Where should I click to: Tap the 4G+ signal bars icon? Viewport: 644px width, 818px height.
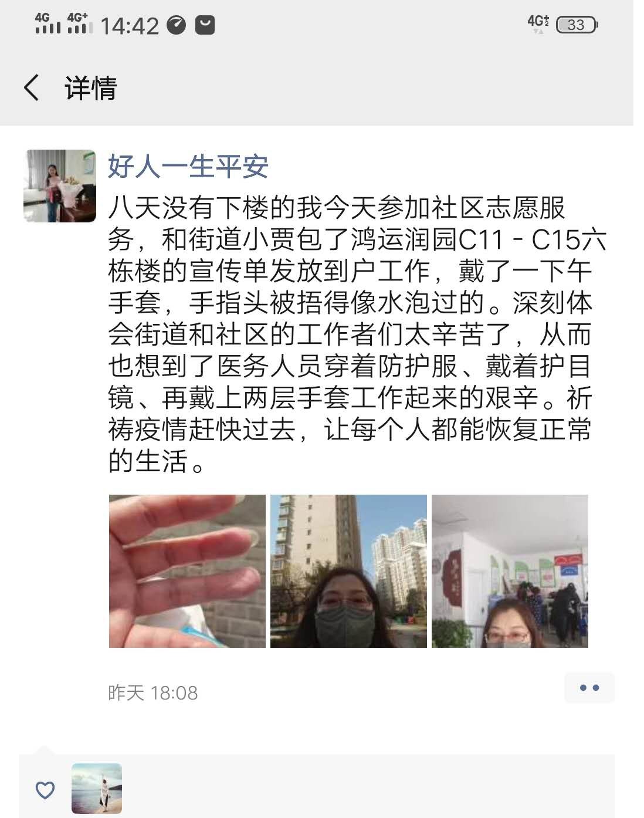coord(79,23)
